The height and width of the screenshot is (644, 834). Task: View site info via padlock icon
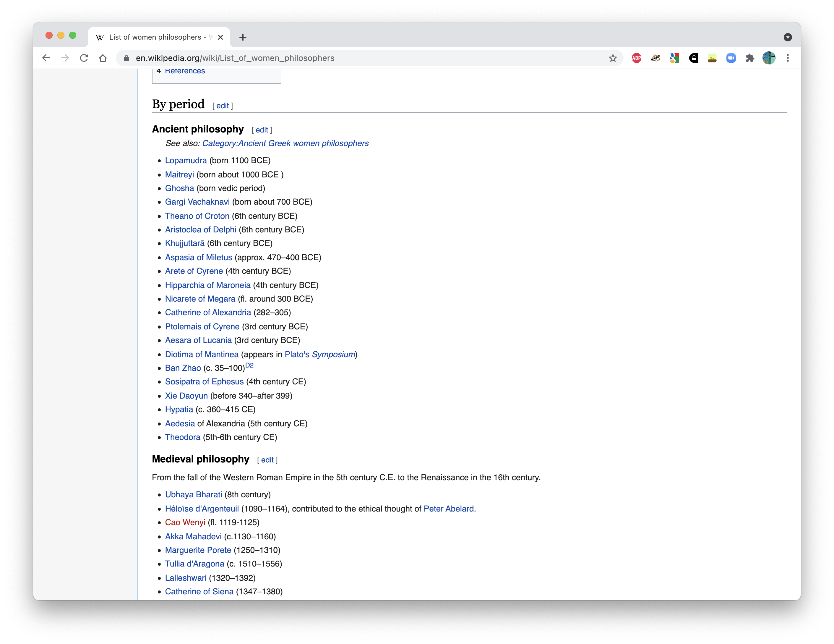click(x=126, y=58)
